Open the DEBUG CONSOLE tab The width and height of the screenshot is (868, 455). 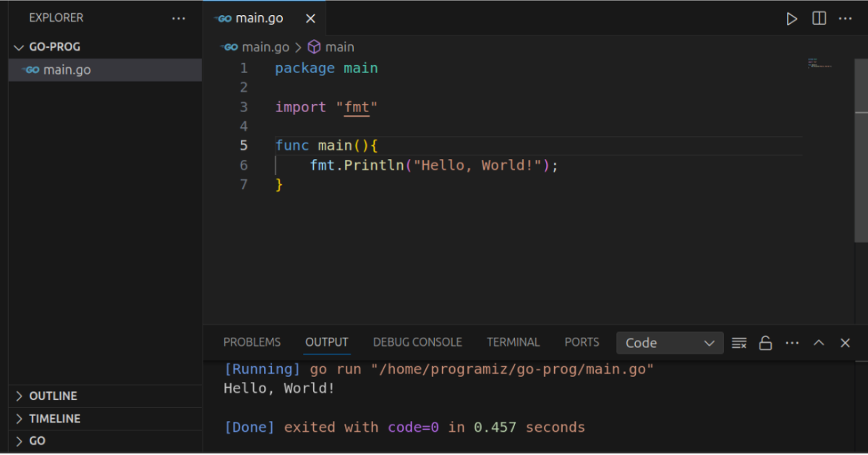[x=417, y=342]
